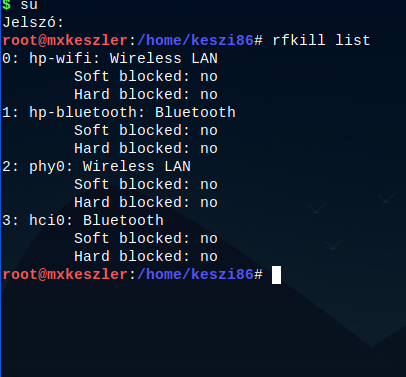Click '/home/keszi86' path in the bottom prompt
Viewport: 406px width, 377px height.
click(196, 275)
